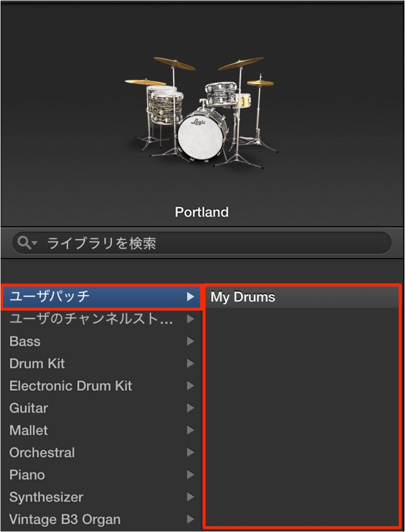Expand the Guitar category arrow

[x=191, y=408]
